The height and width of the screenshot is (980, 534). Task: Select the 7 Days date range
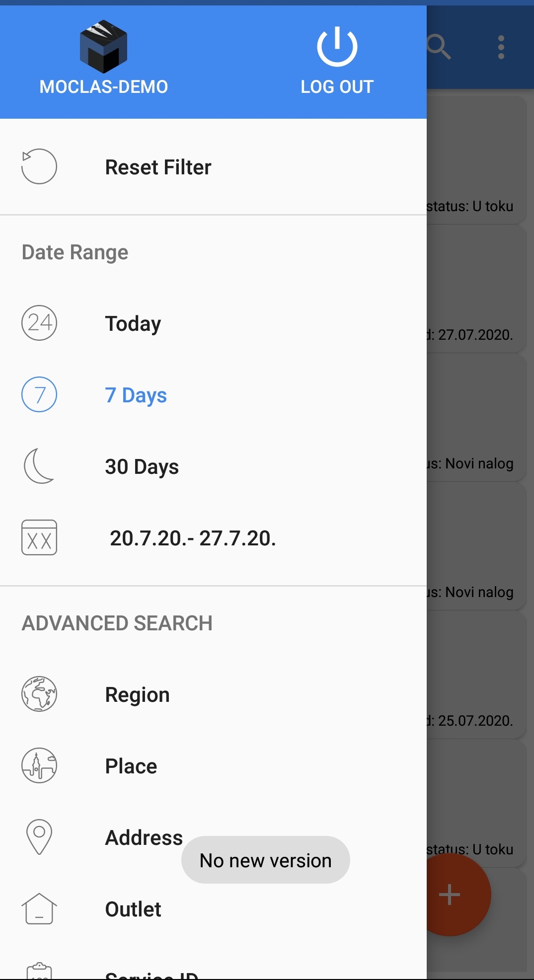click(136, 395)
